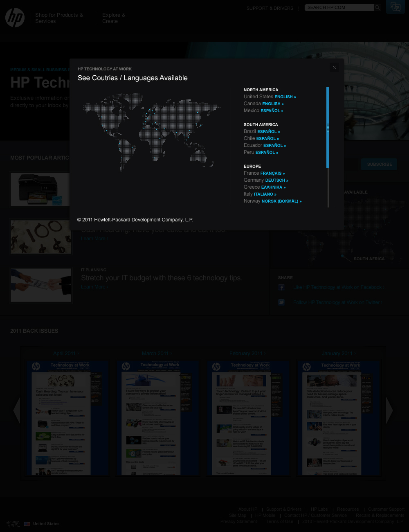This screenshot has width=409, height=532.
Task: Click the United States flag icon in footer
Action: tap(27, 524)
